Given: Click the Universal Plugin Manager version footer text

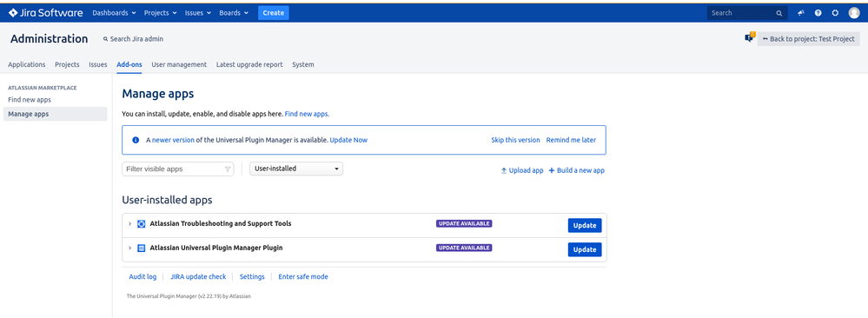Looking at the screenshot, I should click(189, 296).
